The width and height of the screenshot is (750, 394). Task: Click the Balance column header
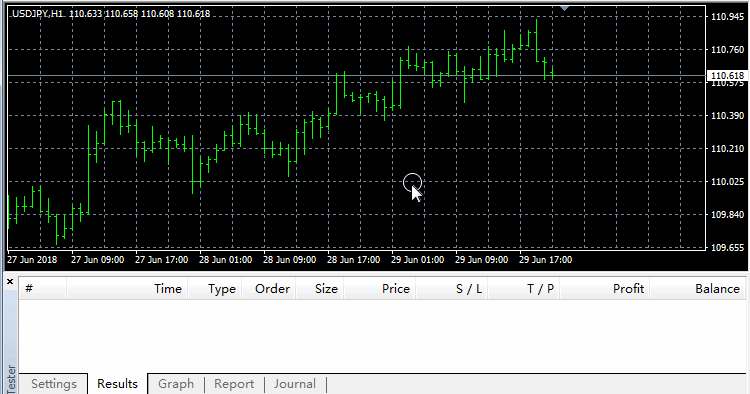pos(697,289)
